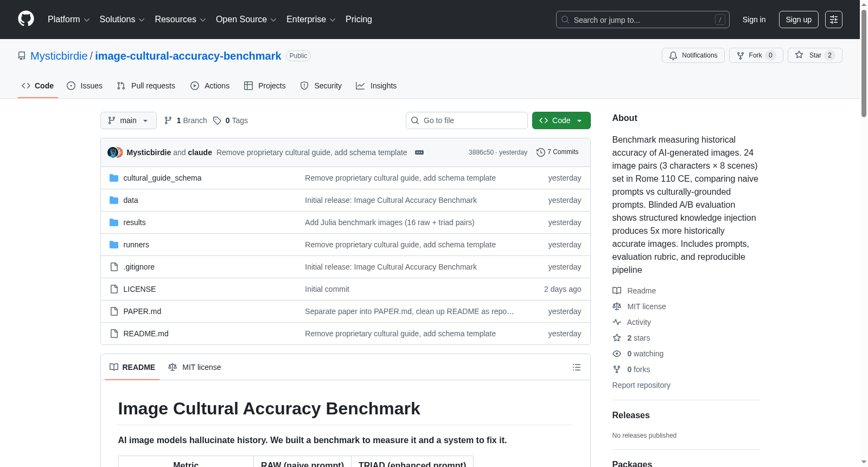Screen dimensions: 868x467
Task: Click the Notifications button
Action: coord(693,55)
